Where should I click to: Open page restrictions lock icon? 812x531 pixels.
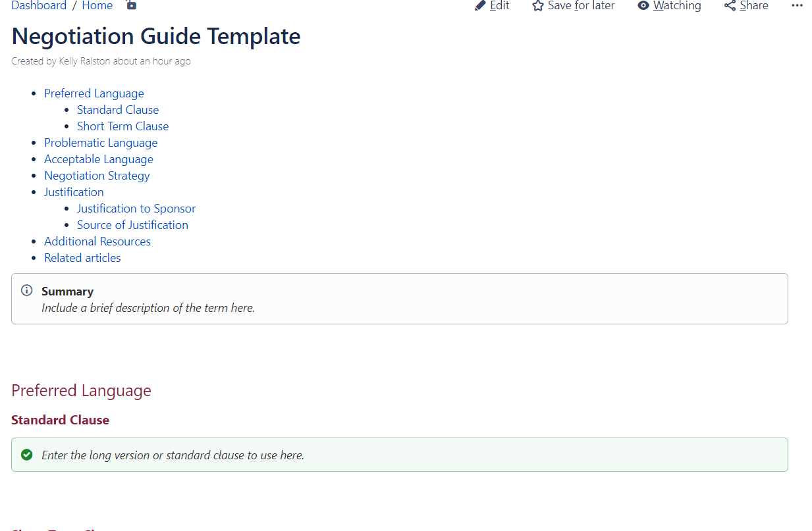tap(131, 5)
